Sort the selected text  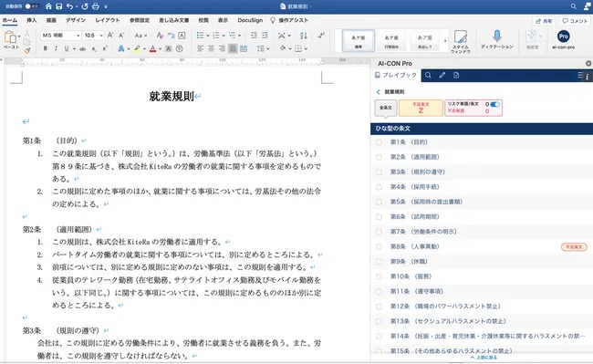pyautogui.click(x=303, y=36)
